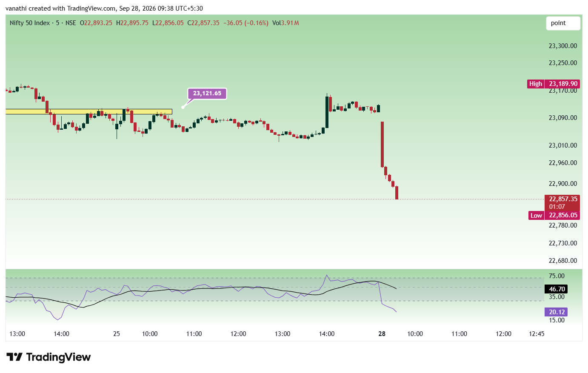Image resolution: width=588 pixels, height=373 pixels.
Task: Click the Nifty 50 Index symbol title
Action: (x=30, y=23)
